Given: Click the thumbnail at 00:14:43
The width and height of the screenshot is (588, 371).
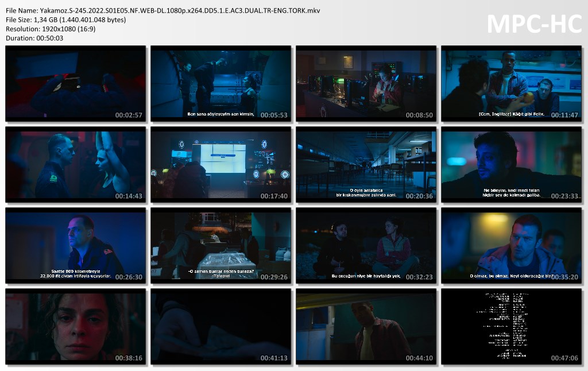Looking at the screenshot, I should [76, 164].
